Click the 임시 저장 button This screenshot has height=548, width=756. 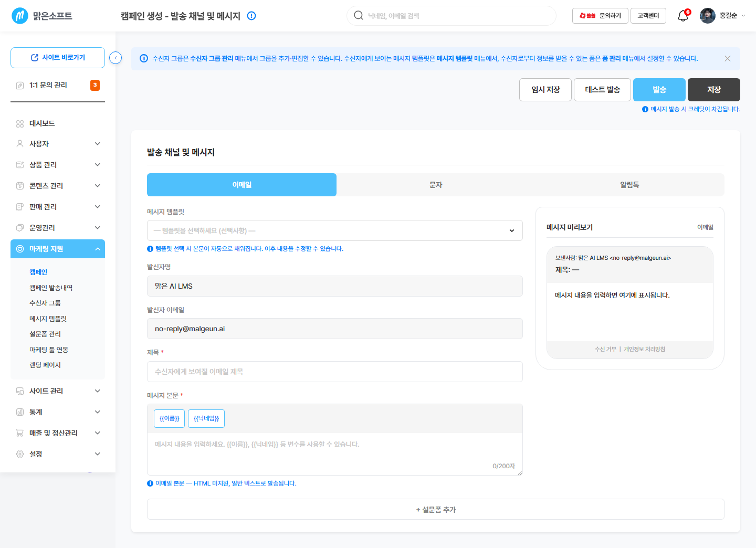[545, 90]
